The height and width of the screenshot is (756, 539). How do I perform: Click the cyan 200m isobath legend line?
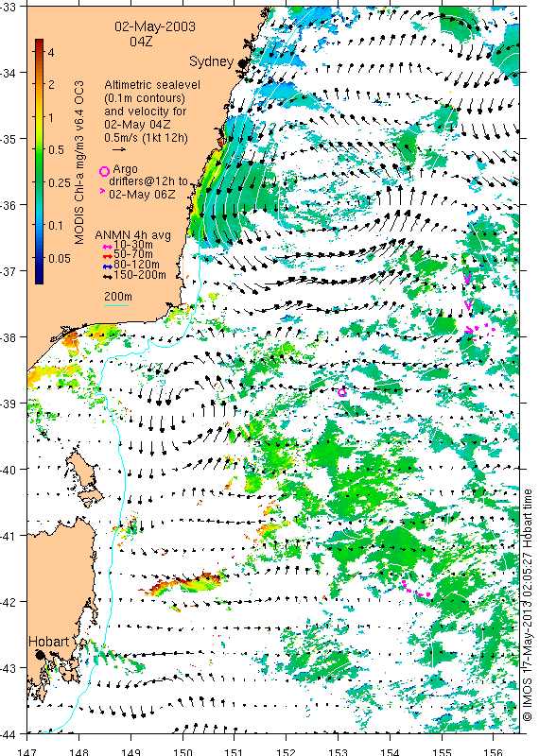(116, 305)
